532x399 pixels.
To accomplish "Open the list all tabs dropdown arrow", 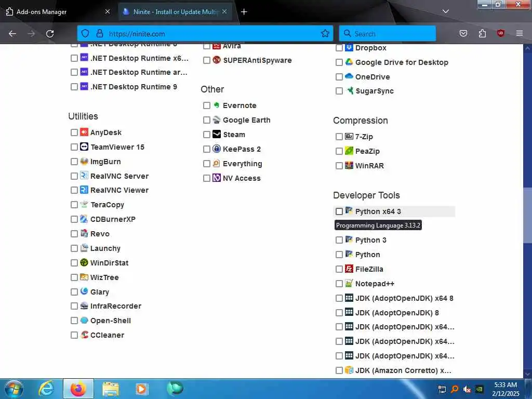I will click(445, 11).
